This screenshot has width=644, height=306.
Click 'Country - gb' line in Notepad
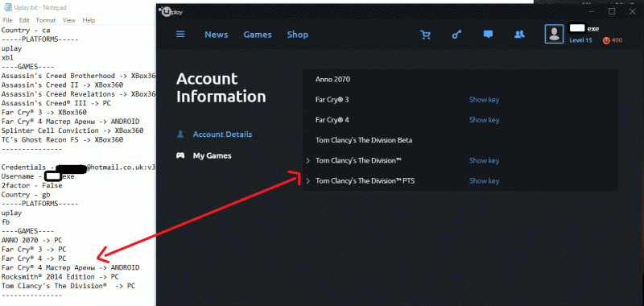coord(26,195)
